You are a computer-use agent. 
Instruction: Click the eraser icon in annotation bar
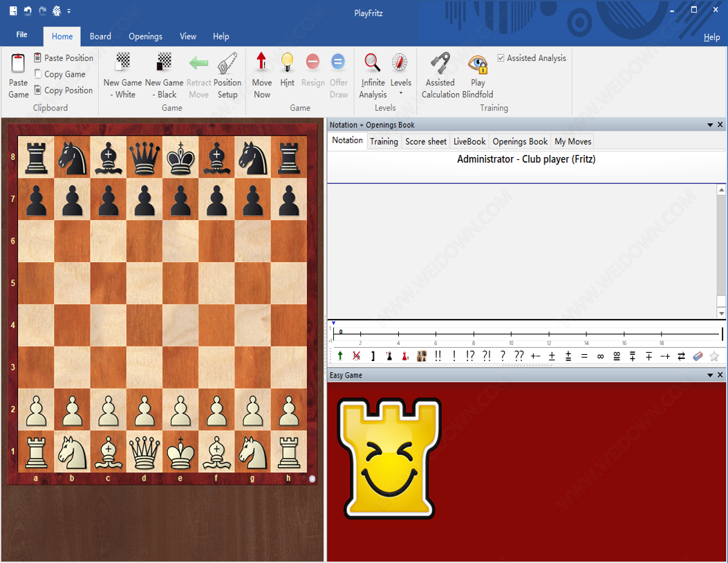click(x=698, y=356)
